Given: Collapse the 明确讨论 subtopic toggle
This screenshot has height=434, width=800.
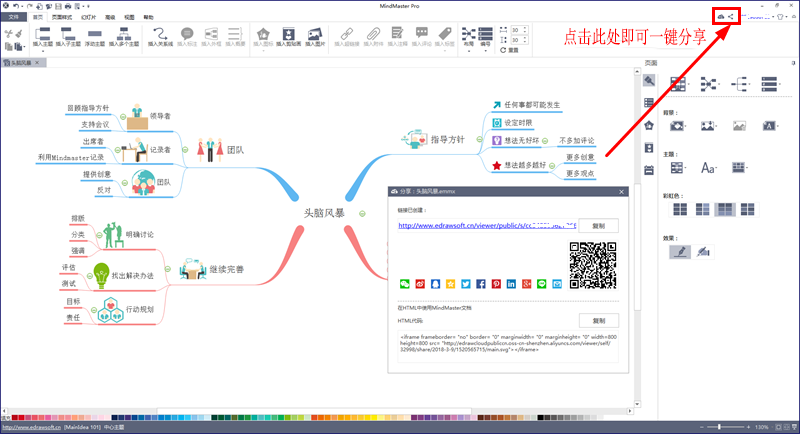Looking at the screenshot, I should tap(99, 235).
